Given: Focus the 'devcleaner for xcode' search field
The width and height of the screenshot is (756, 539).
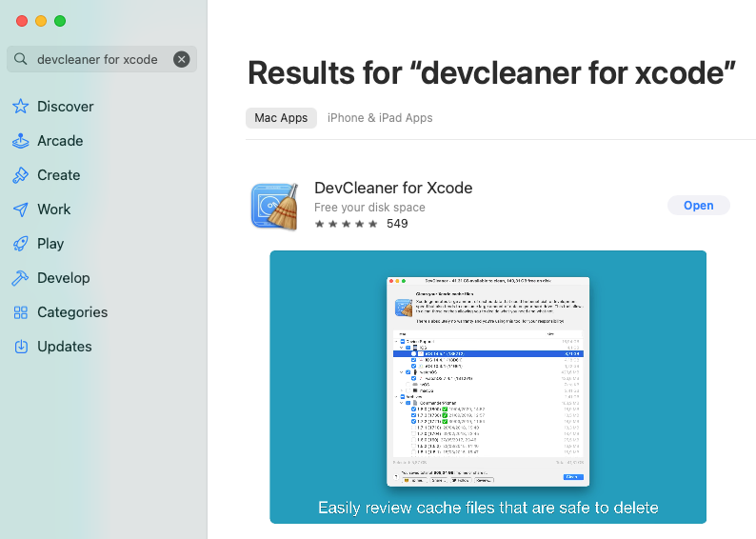Looking at the screenshot, I should tap(102, 59).
